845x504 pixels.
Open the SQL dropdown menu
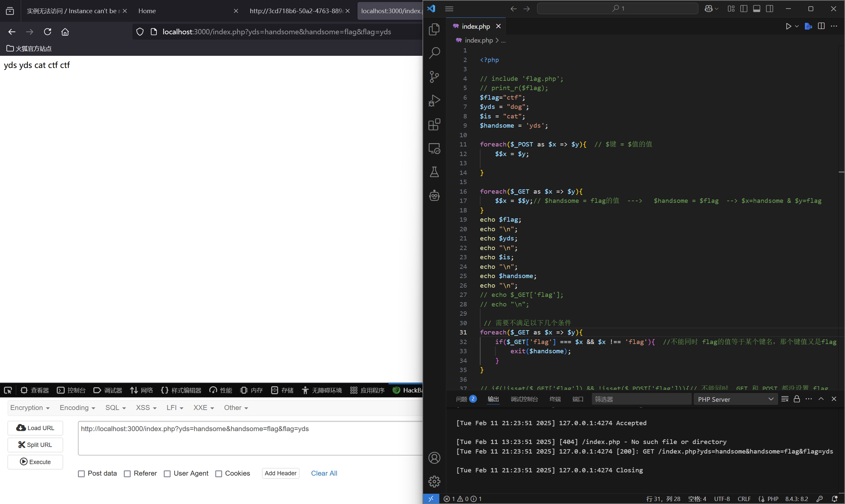pos(116,408)
